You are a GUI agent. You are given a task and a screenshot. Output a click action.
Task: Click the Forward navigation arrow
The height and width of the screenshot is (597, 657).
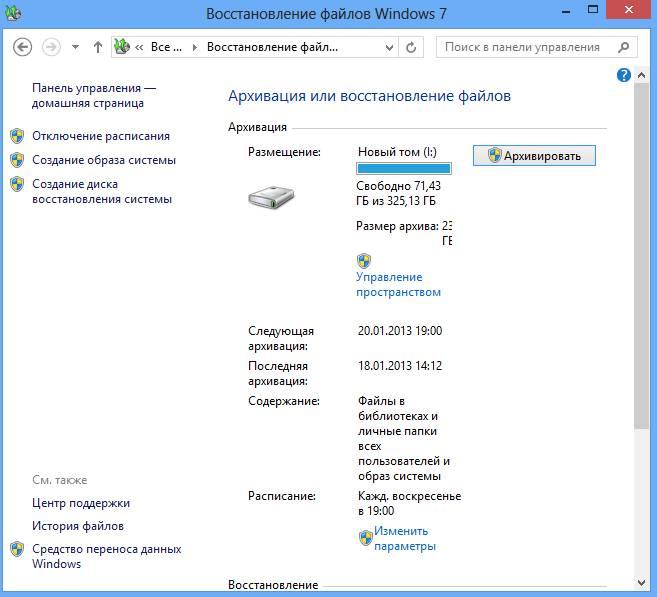pos(51,47)
